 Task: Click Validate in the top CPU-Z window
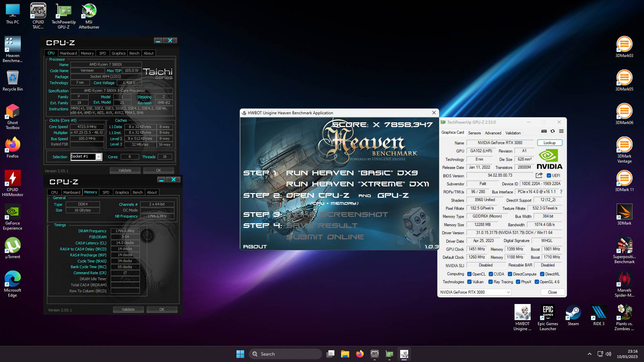click(125, 170)
